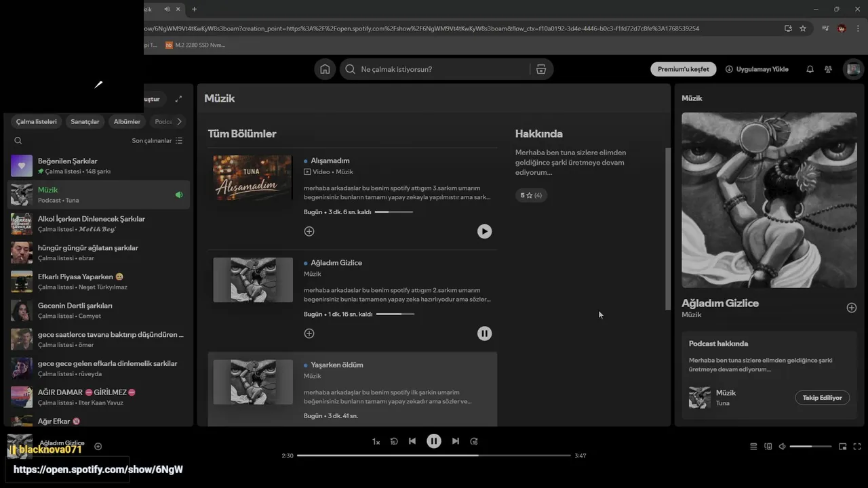Open gece gece gelen efkarla dinlemelik playlist
The height and width of the screenshot is (488, 868).
[x=99, y=368]
